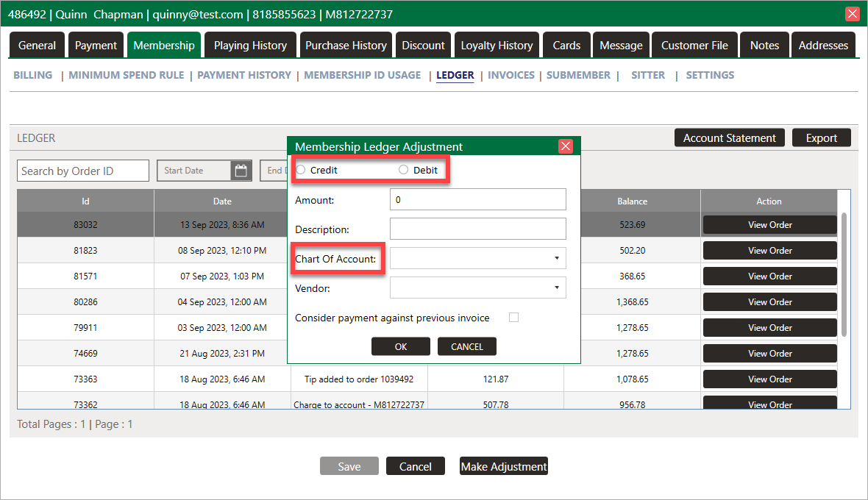Go to SUBMEMBER sub-section
This screenshot has width=868, height=500.
pos(578,75)
